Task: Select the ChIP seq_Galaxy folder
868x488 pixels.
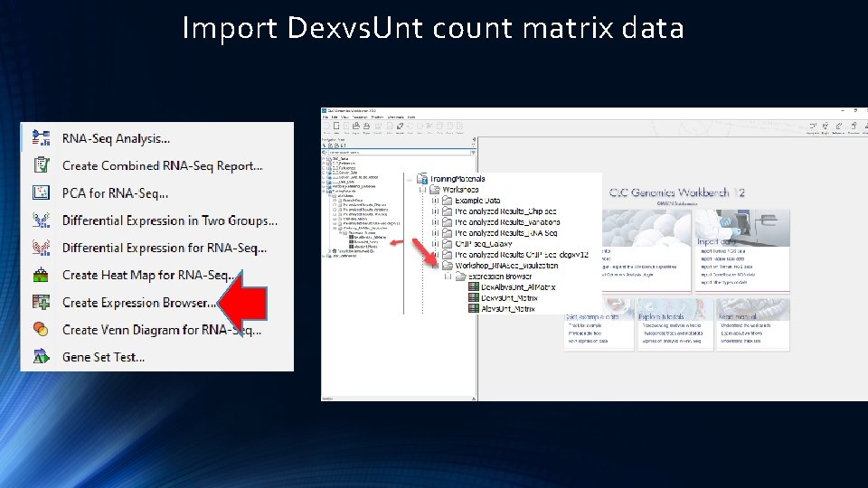Action: tap(483, 243)
